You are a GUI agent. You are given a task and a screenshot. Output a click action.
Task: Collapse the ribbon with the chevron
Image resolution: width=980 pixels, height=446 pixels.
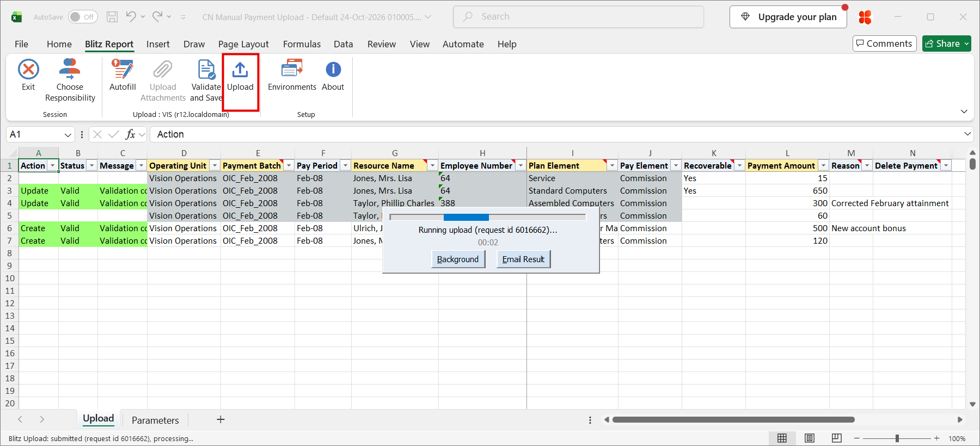tap(964, 112)
